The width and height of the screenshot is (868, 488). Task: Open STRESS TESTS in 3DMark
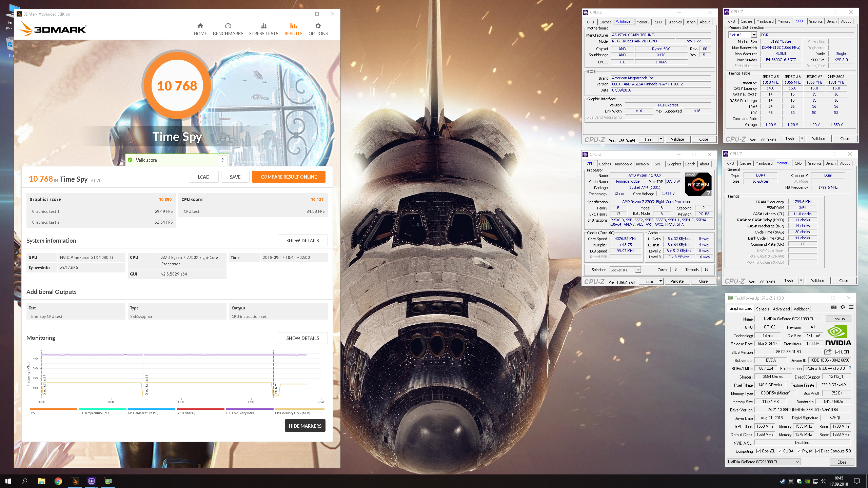[263, 29]
